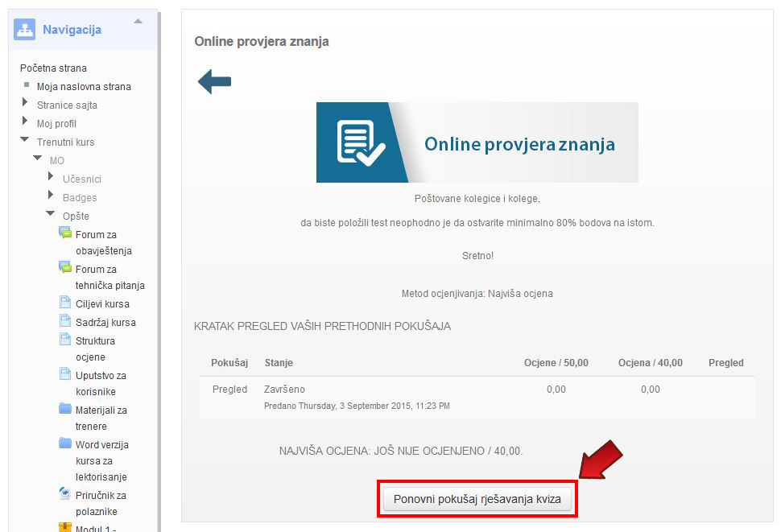This screenshot has height=532, width=781.
Task: Expand the Učesnici tree node
Action: [52, 177]
